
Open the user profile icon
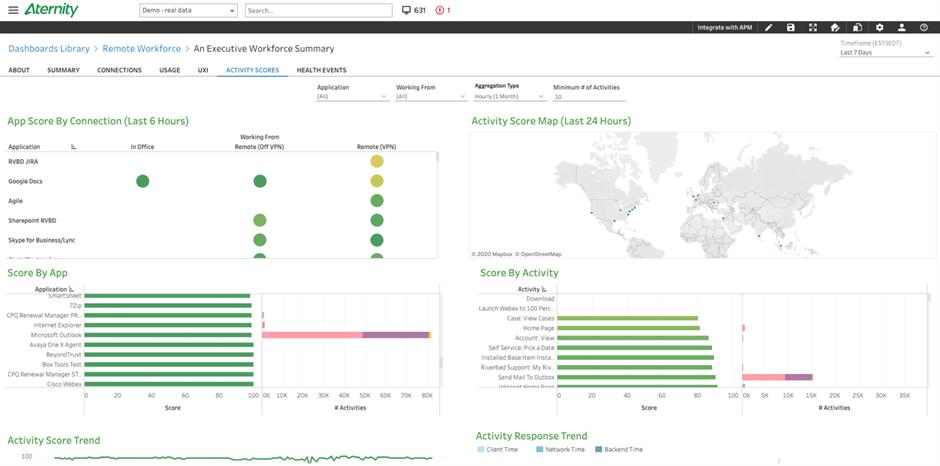tap(901, 28)
